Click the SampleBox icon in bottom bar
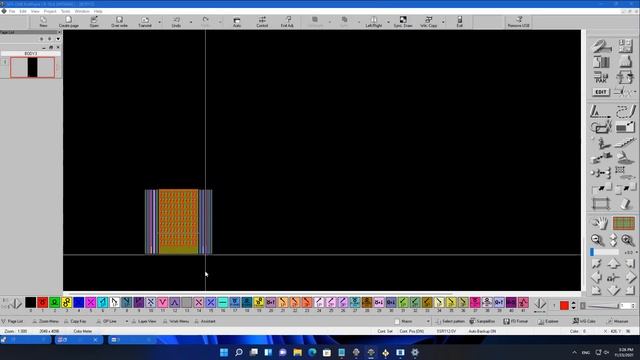 click(482, 322)
